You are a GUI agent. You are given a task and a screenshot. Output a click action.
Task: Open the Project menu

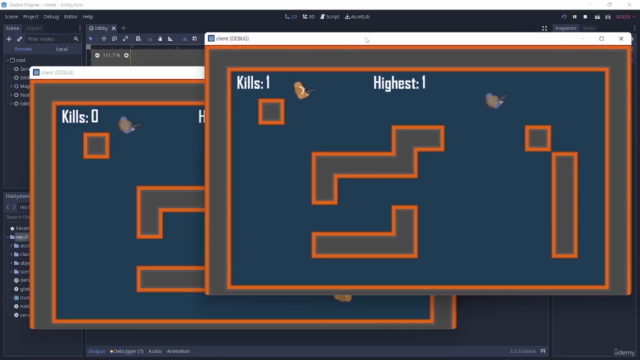[31, 17]
